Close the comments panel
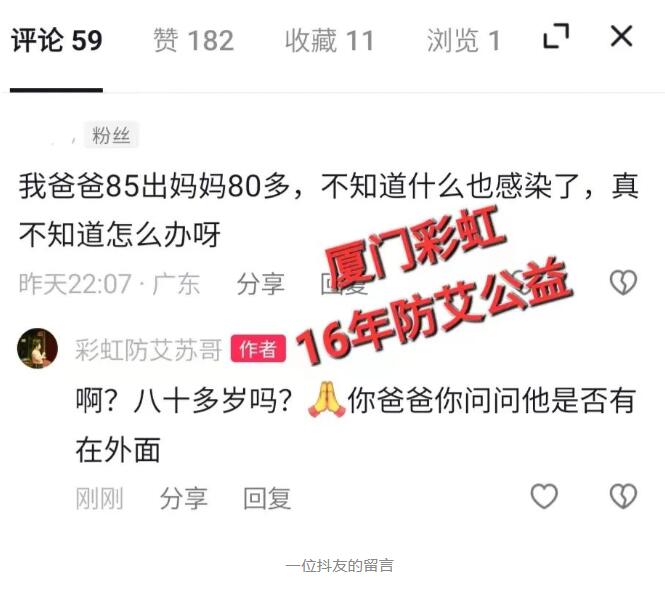 (621, 36)
